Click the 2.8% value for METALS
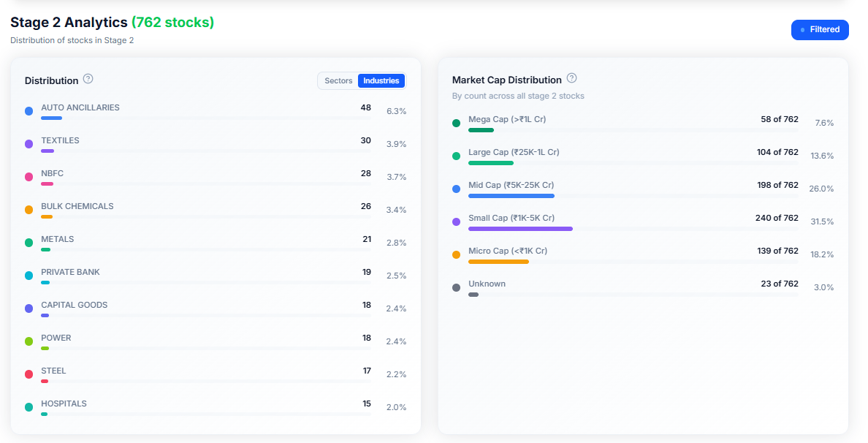Image resolution: width=868 pixels, height=443 pixels. [x=396, y=243]
